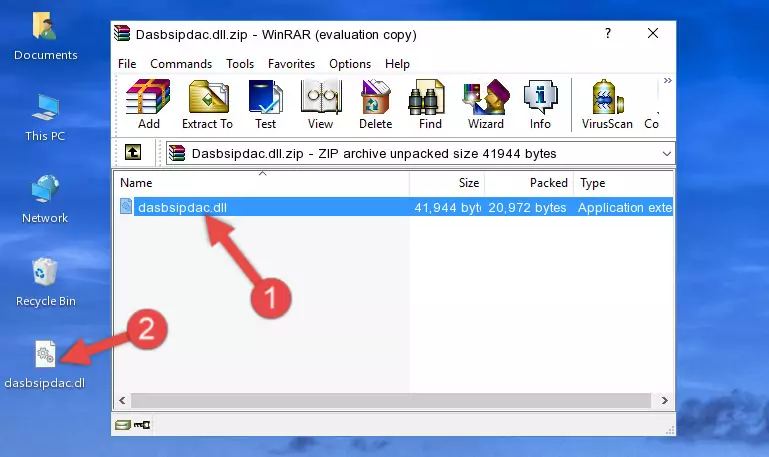This screenshot has height=457, width=769.
Task: Open the Help menu
Action: coord(397,64)
